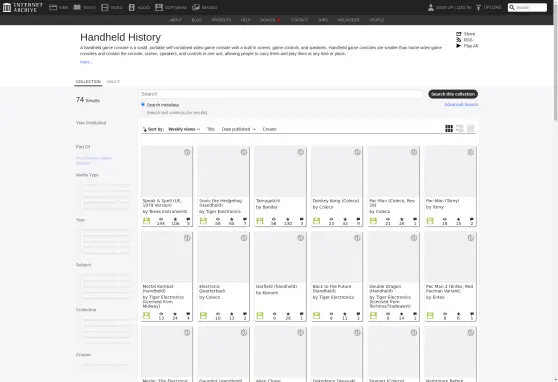Click the Share icon for the collection

459,34
